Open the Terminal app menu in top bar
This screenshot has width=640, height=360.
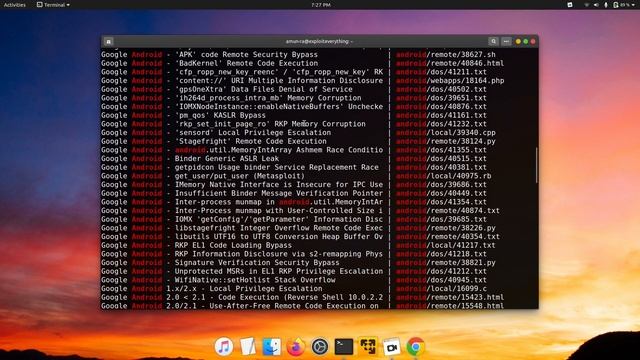pyautogui.click(x=53, y=5)
